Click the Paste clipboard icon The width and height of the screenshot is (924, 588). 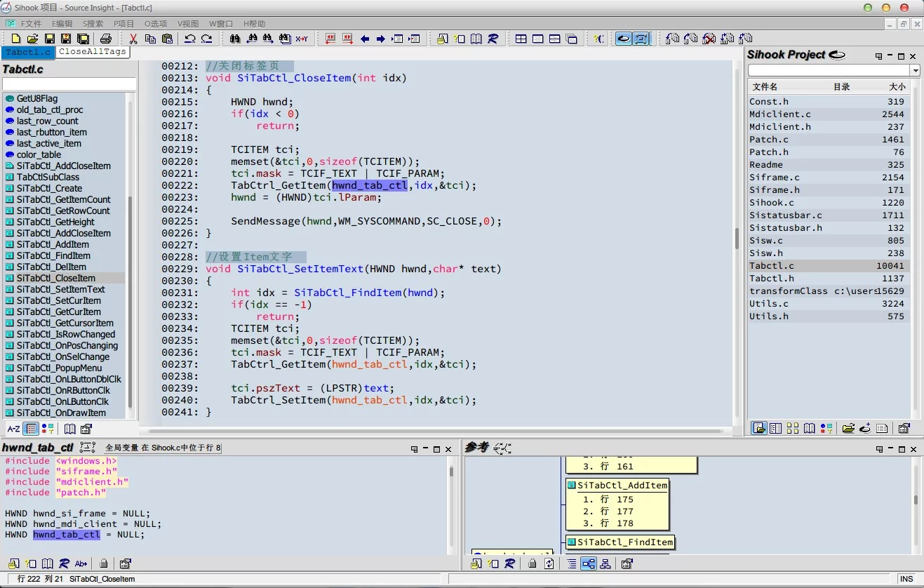[x=167, y=39]
